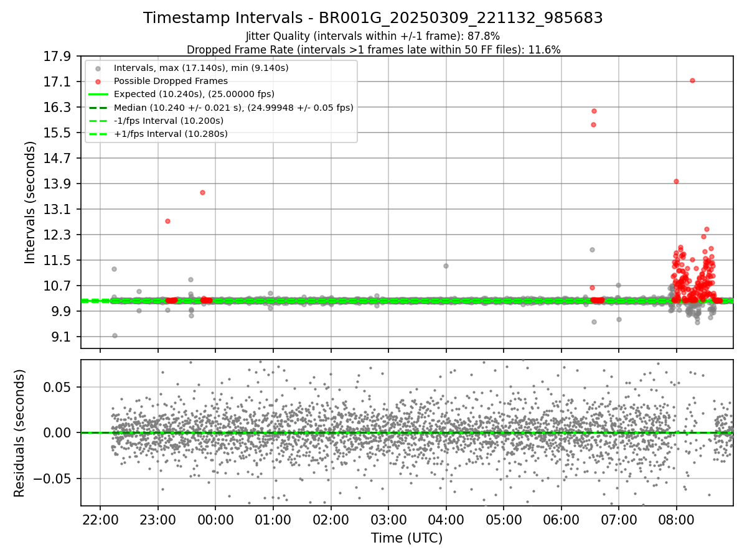Click the y-axis tick label '15.5'

pyautogui.click(x=59, y=133)
